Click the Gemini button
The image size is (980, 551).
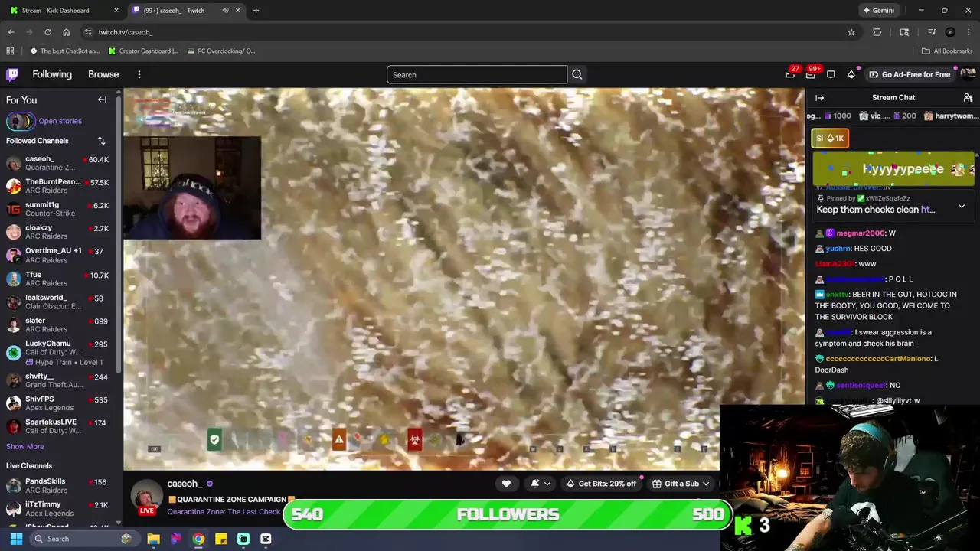coord(878,11)
